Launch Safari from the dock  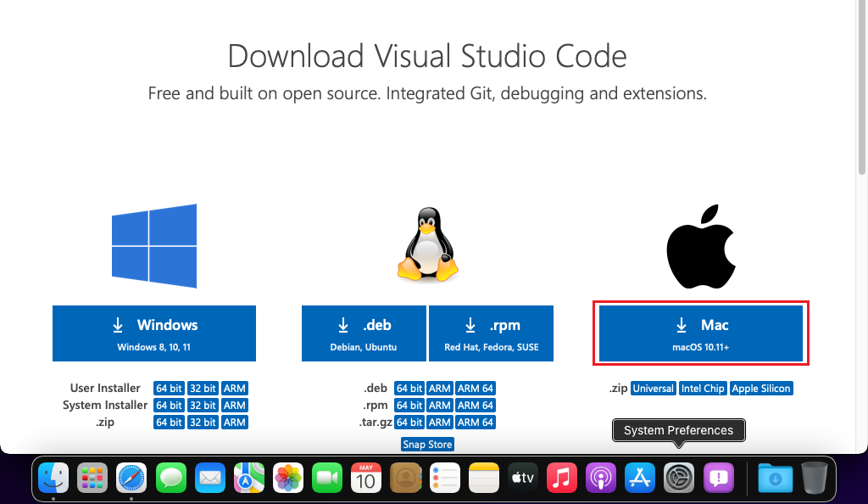[x=131, y=479]
